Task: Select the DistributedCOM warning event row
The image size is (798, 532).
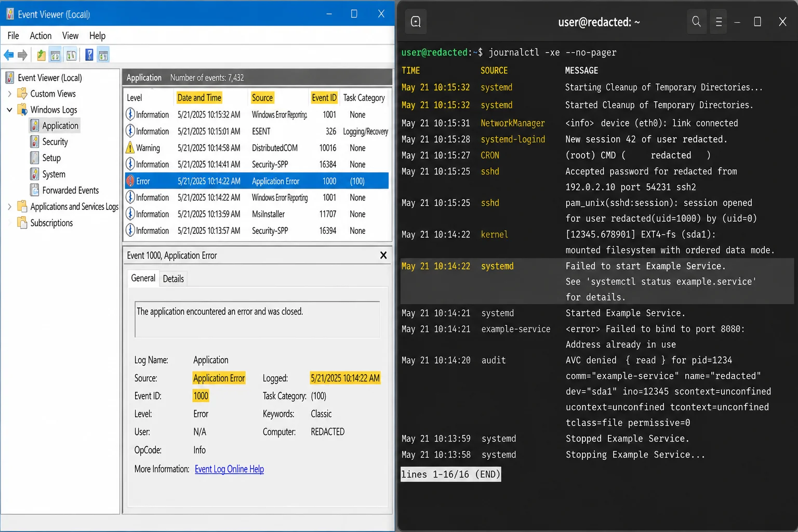Action: point(257,148)
